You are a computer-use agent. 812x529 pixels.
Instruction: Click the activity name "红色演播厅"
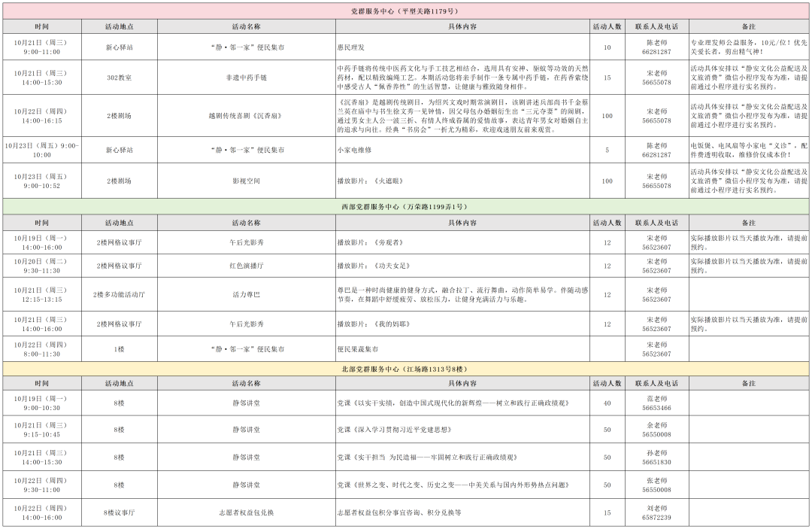pyautogui.click(x=247, y=266)
